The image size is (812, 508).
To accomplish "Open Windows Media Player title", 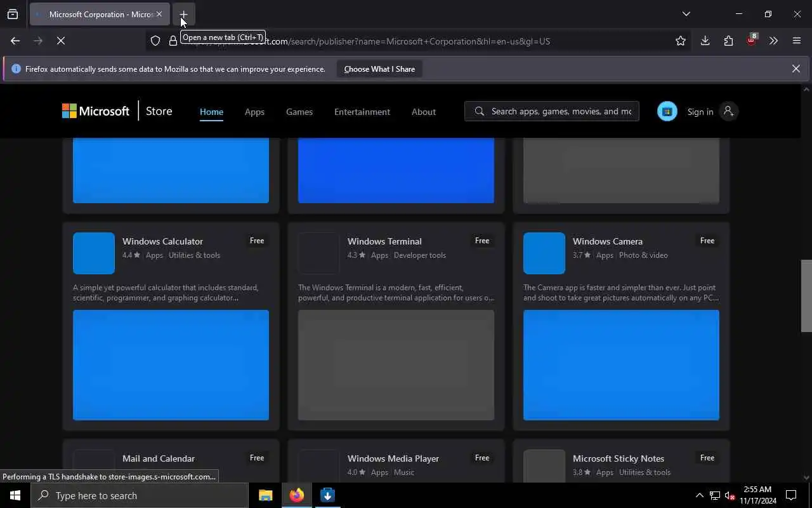I will [x=393, y=458].
